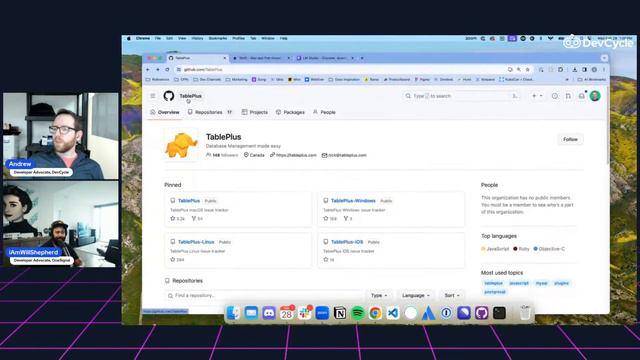Open the People tab
640x360 pixels.
click(x=324, y=112)
